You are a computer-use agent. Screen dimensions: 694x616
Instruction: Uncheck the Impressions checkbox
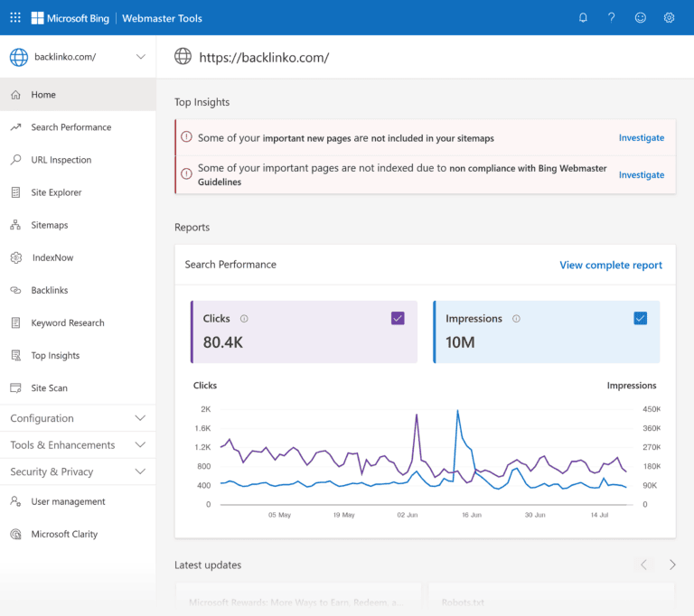pos(641,318)
